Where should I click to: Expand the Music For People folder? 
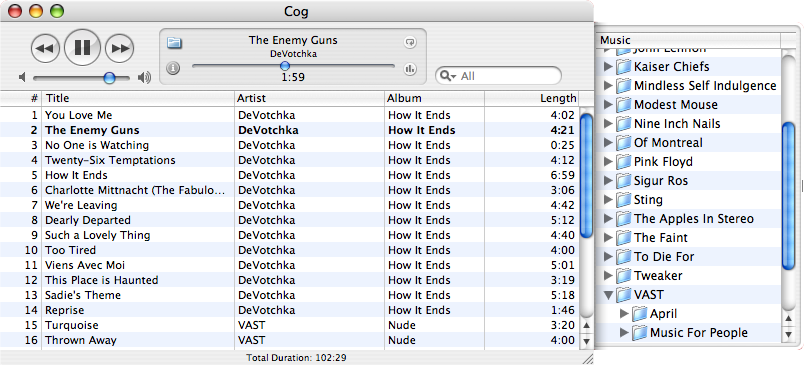(624, 333)
